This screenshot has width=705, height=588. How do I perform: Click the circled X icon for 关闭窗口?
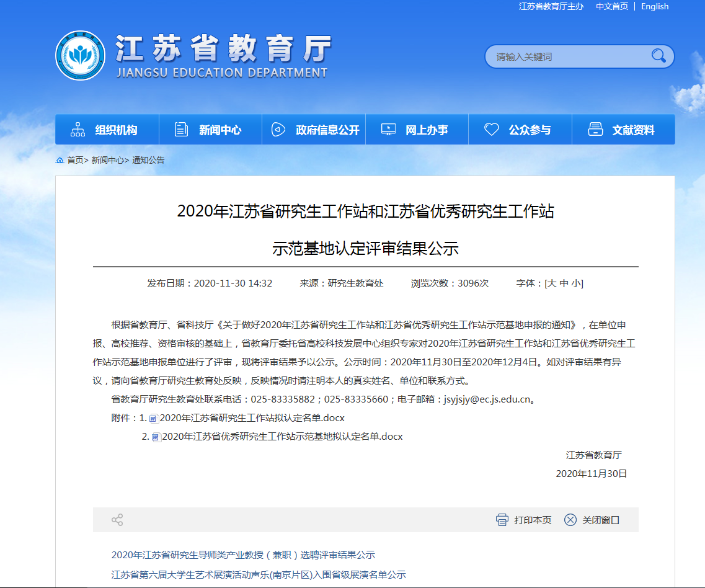(x=570, y=520)
